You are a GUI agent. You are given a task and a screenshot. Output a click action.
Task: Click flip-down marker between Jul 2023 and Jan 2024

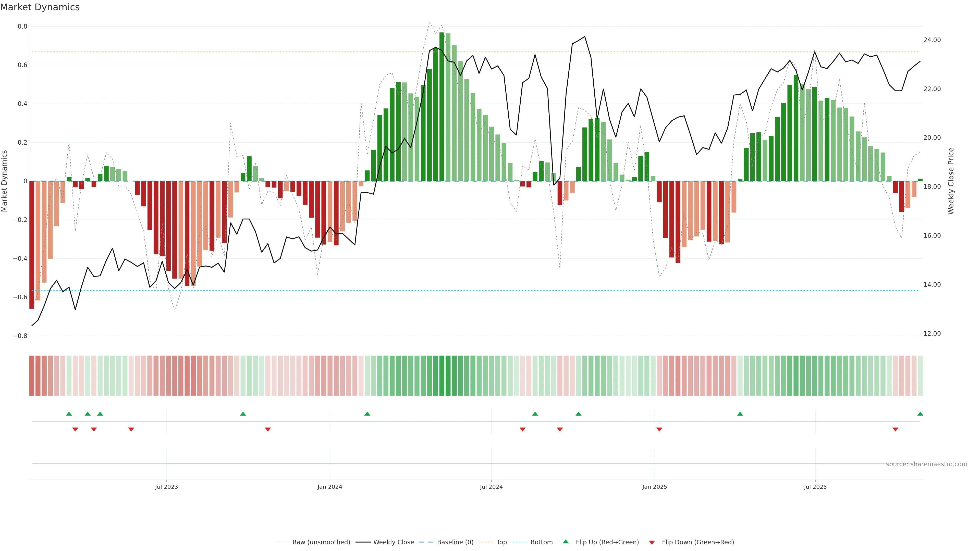tap(268, 429)
